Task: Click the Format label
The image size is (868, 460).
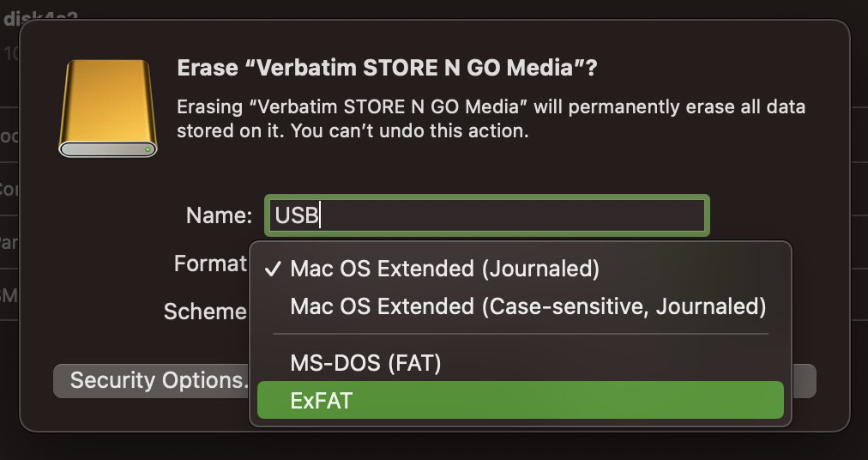Action: tap(209, 263)
